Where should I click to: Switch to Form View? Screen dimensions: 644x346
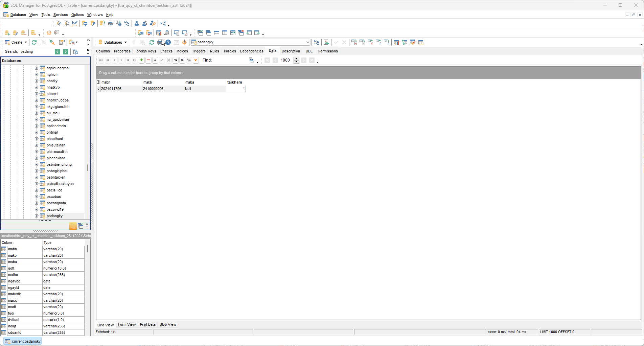tap(127, 324)
